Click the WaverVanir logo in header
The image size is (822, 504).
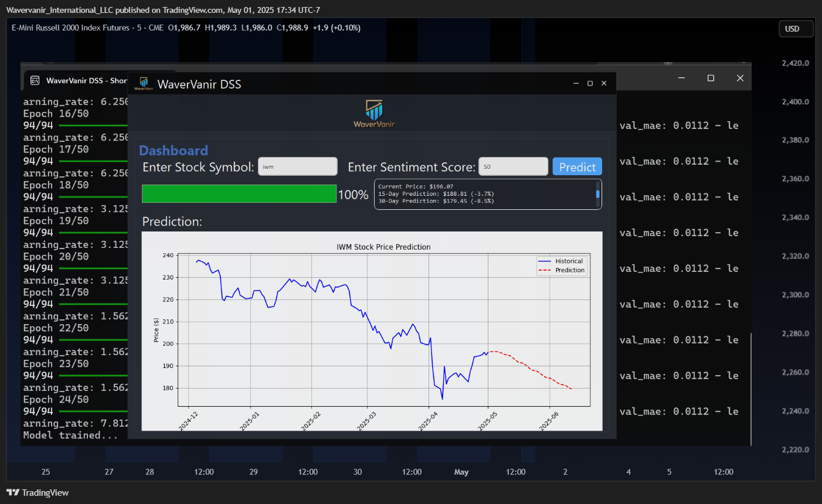[374, 114]
